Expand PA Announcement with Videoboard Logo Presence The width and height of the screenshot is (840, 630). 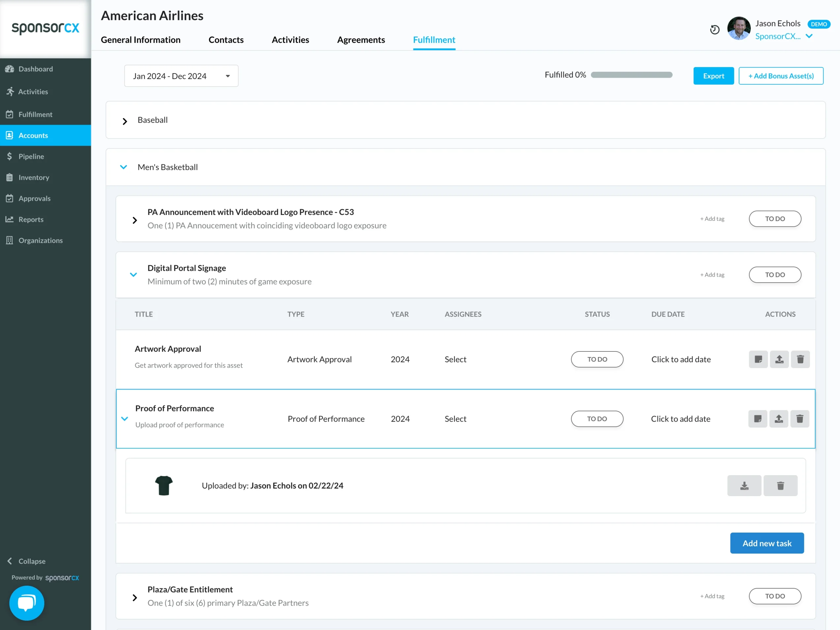[x=135, y=220]
